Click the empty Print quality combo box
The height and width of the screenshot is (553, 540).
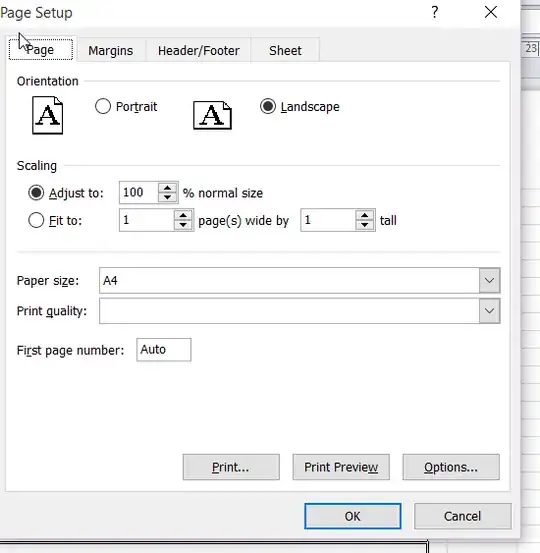(x=299, y=311)
